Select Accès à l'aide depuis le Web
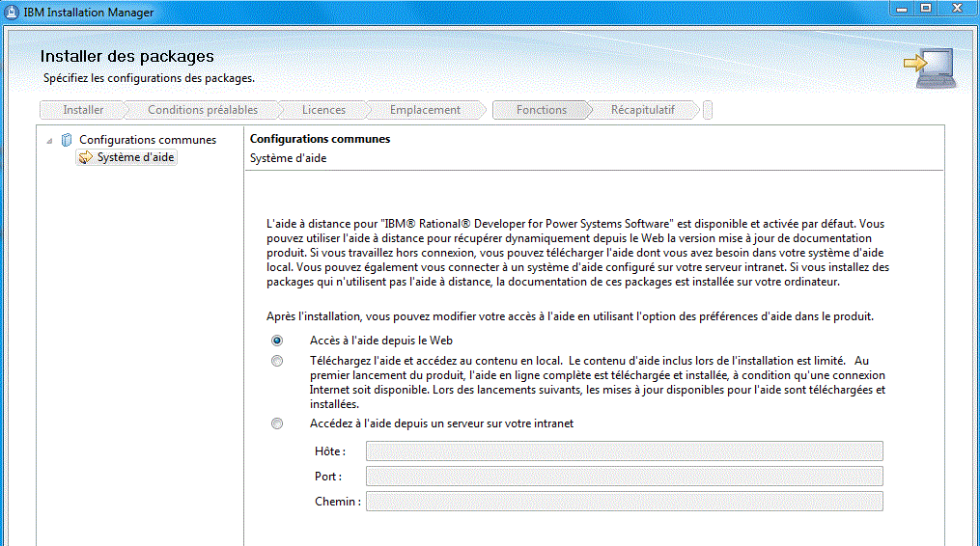 pyautogui.click(x=277, y=341)
